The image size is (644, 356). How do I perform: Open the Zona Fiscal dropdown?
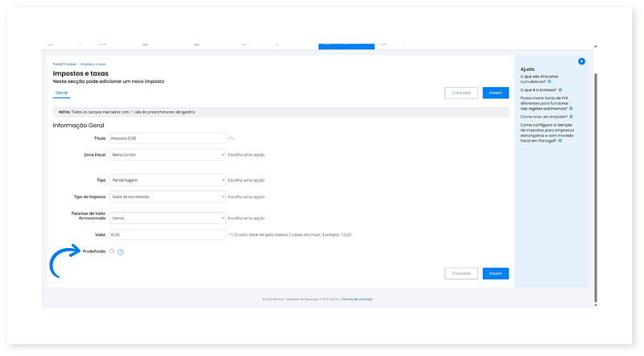click(x=167, y=154)
